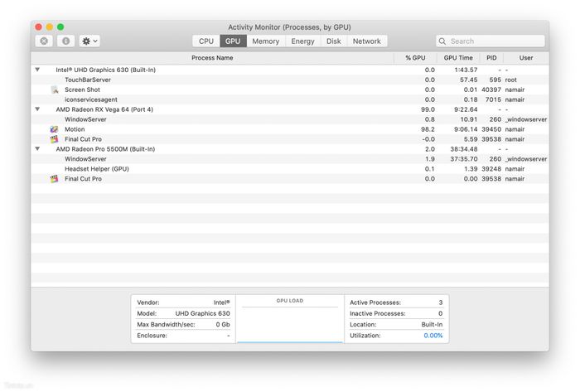Click the Screen Shot app icon
The width and height of the screenshot is (580, 392).
[x=55, y=90]
